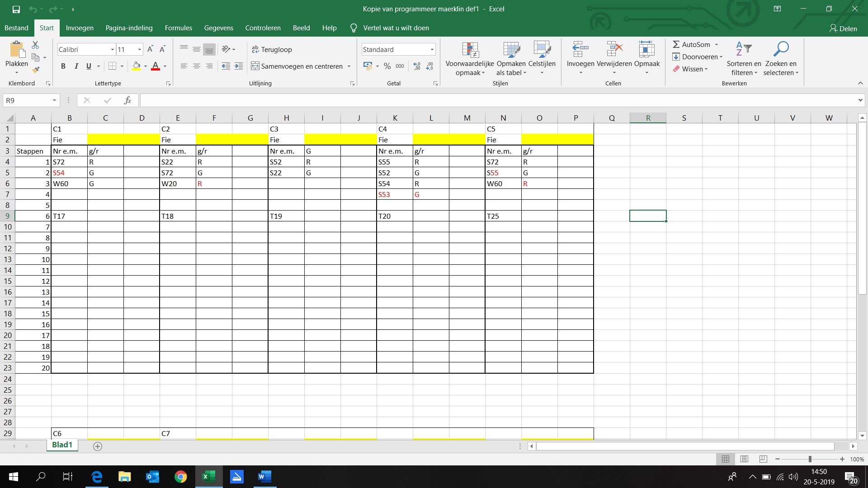Toggle Italic formatting
Viewport: 868px width, 488px height.
[76, 66]
